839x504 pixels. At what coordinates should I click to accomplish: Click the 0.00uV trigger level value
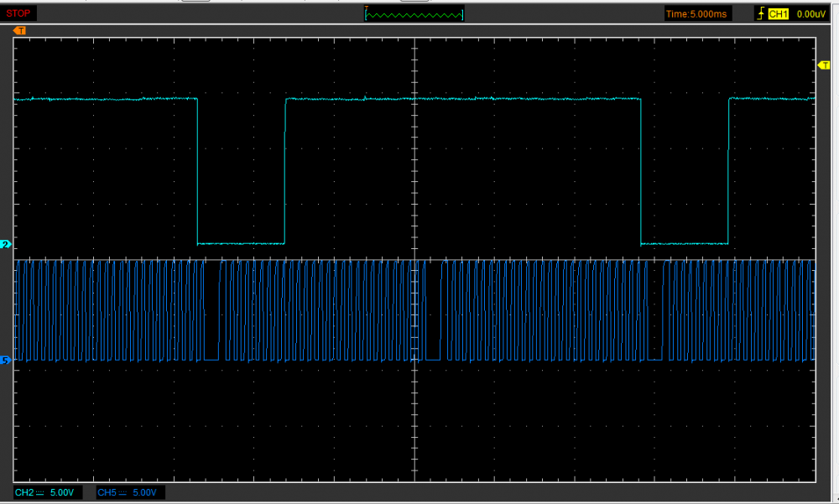(x=811, y=13)
